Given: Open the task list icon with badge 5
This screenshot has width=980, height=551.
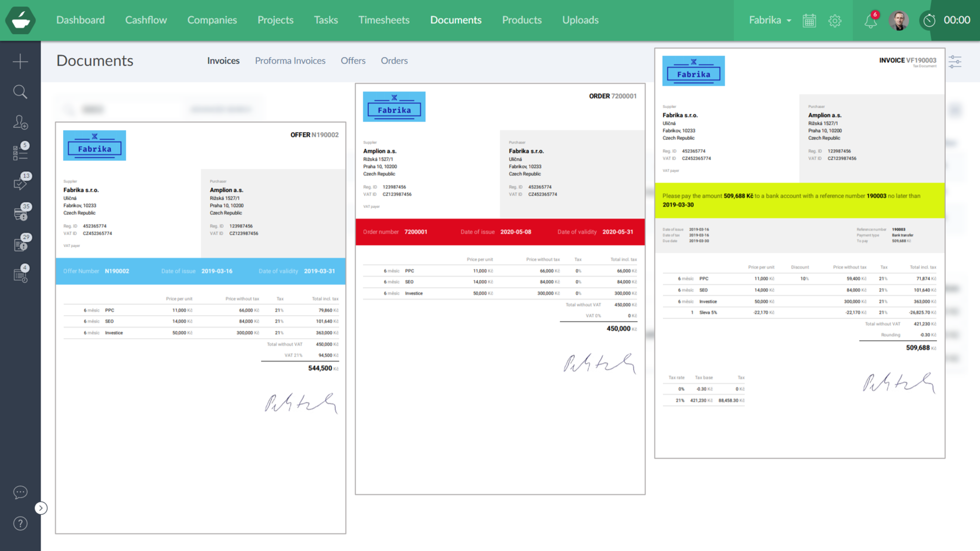Looking at the screenshot, I should [x=20, y=152].
